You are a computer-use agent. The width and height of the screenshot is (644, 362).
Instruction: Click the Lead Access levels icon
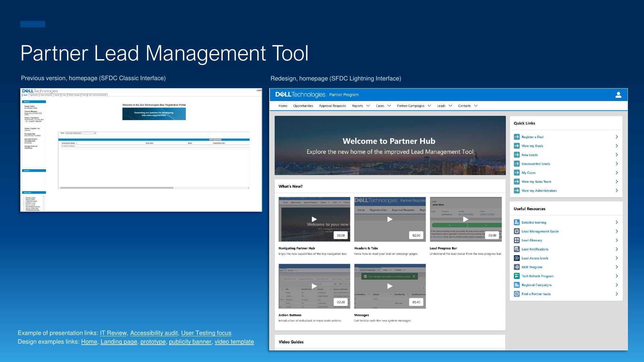click(x=517, y=258)
